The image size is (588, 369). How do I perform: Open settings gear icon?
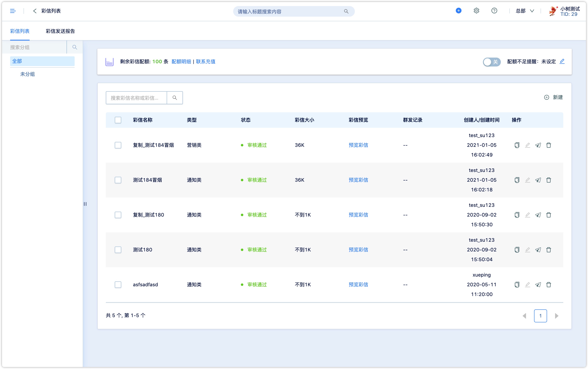click(476, 11)
